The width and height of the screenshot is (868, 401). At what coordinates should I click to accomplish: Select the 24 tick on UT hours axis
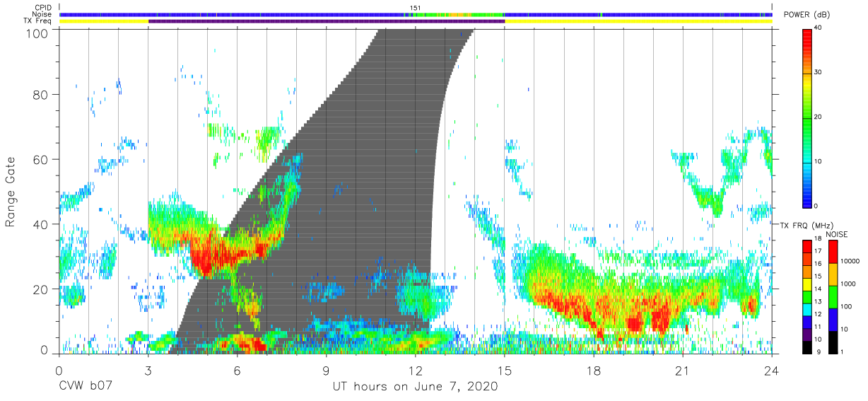point(772,369)
